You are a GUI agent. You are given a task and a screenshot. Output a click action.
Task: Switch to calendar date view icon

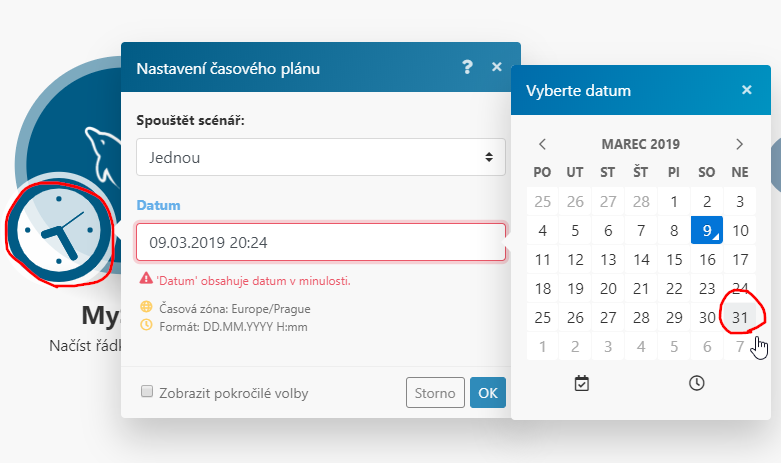pyautogui.click(x=582, y=383)
